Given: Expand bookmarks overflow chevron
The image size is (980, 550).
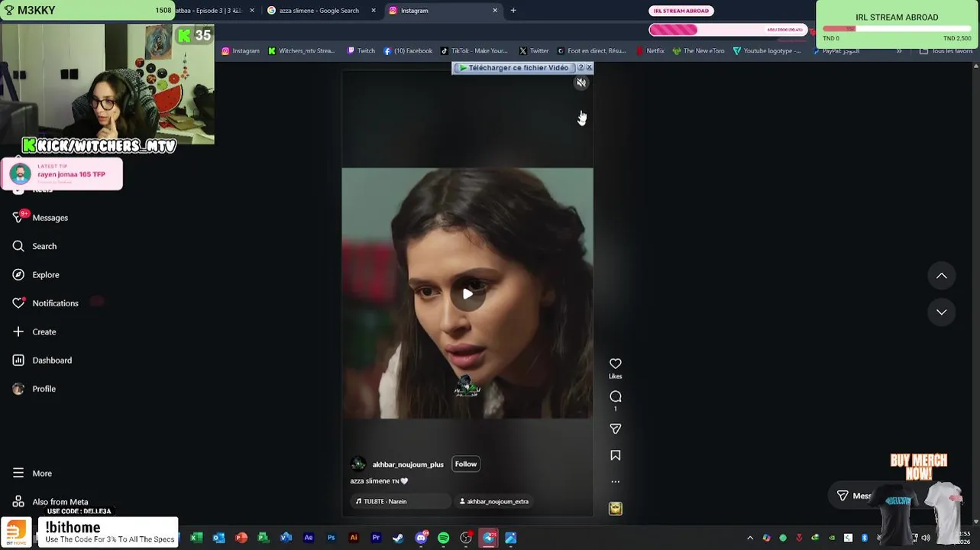Looking at the screenshot, I should [899, 51].
